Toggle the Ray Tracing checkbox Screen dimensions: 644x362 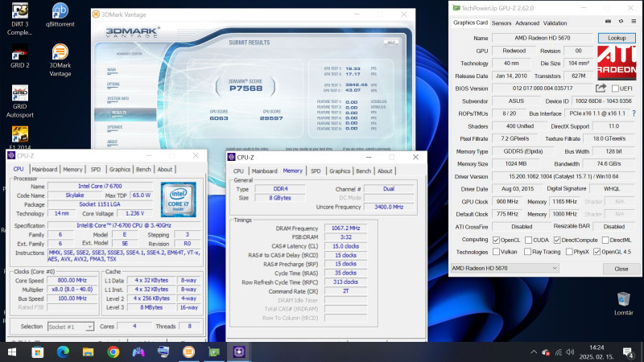click(x=528, y=252)
